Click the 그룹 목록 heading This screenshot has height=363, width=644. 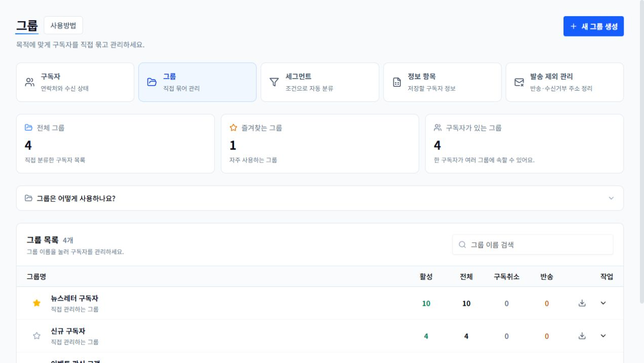43,240
